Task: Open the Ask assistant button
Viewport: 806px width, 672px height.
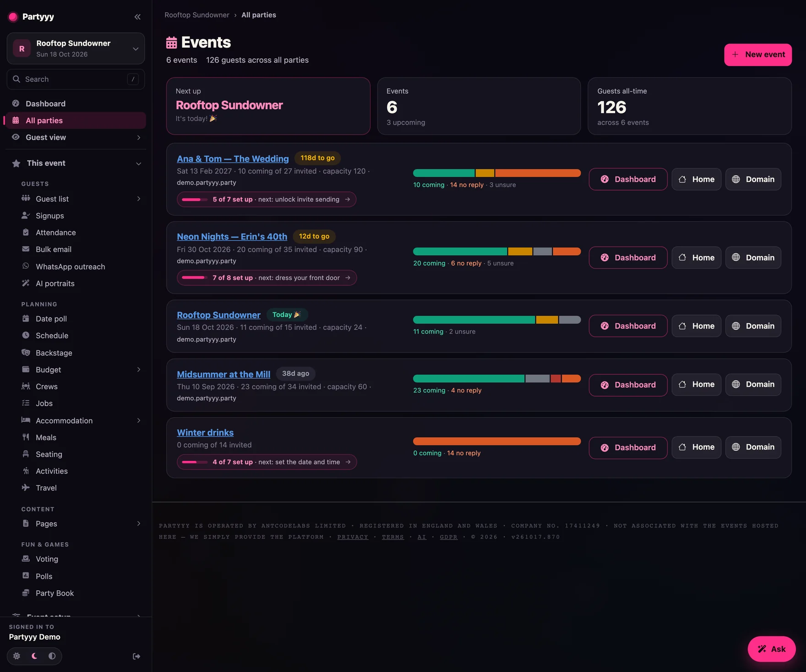Action: [x=772, y=649]
